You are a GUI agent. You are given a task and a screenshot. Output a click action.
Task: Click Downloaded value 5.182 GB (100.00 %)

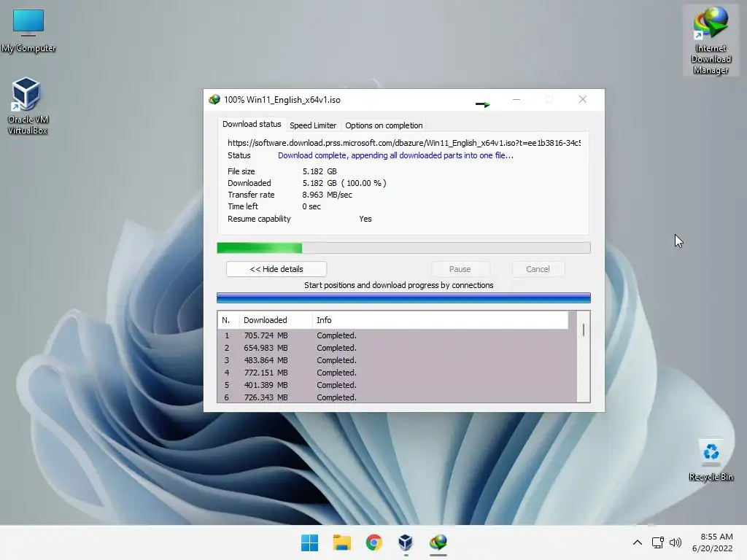click(x=344, y=183)
